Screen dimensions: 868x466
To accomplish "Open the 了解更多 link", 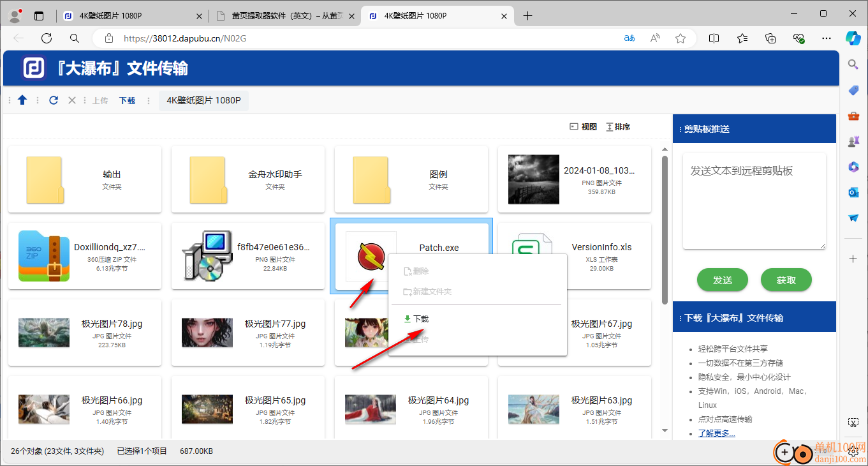I will (717, 433).
